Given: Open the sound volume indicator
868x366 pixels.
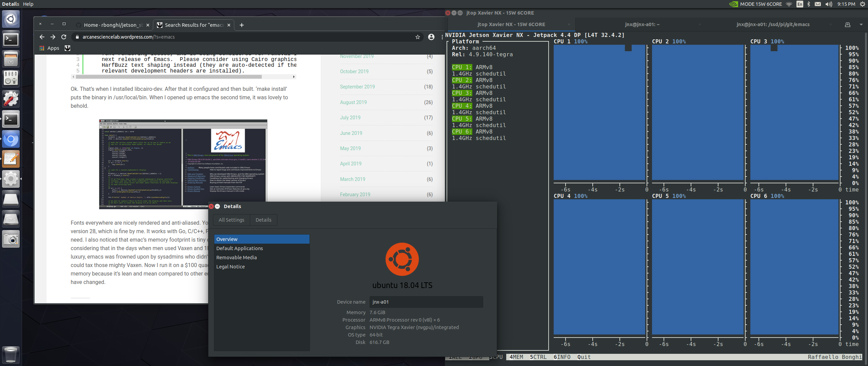Looking at the screenshot, I should [829, 4].
